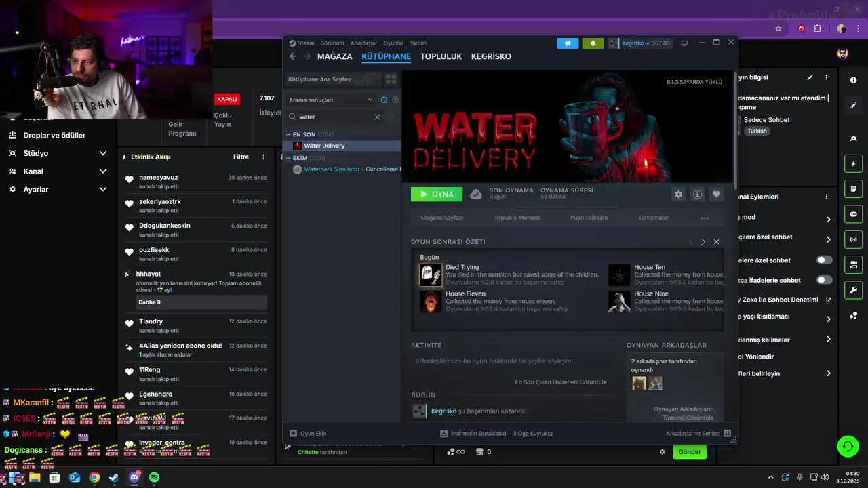Screen dimensions: 868x488
Task: Show ready-to-play games filter icon
Action: point(395,100)
